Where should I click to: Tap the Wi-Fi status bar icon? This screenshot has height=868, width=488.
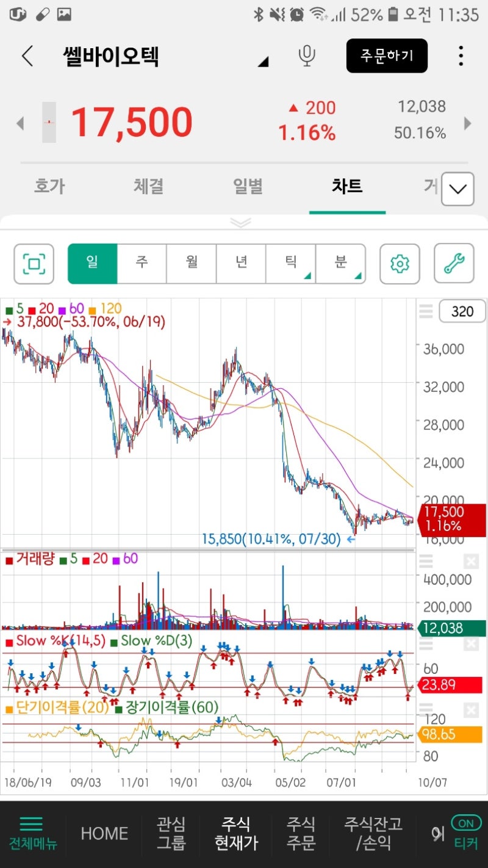(x=317, y=14)
